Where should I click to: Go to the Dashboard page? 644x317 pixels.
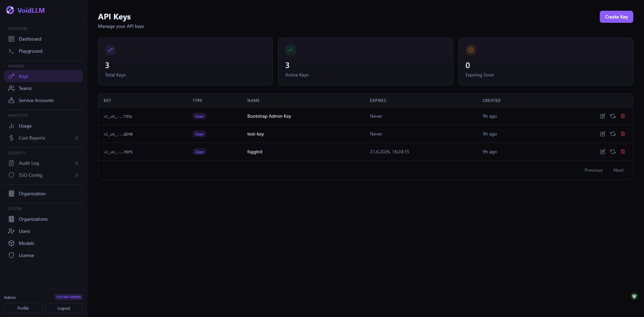[43, 39]
